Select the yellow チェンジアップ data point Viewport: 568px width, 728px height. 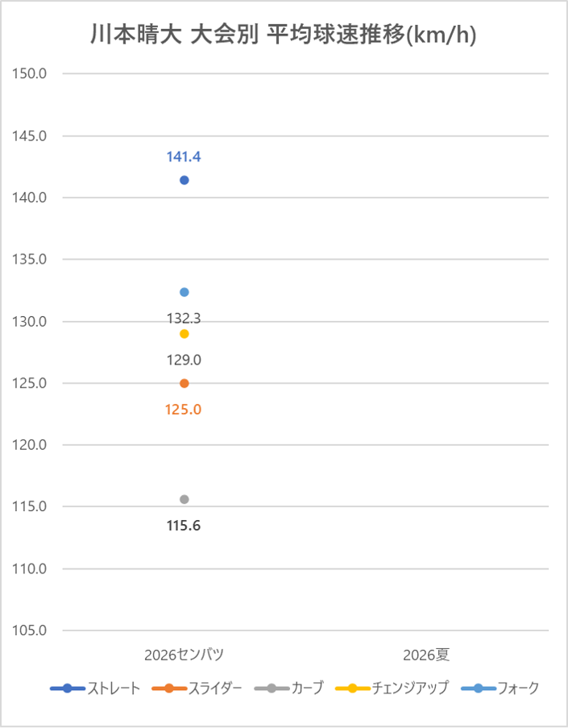pyautogui.click(x=184, y=334)
